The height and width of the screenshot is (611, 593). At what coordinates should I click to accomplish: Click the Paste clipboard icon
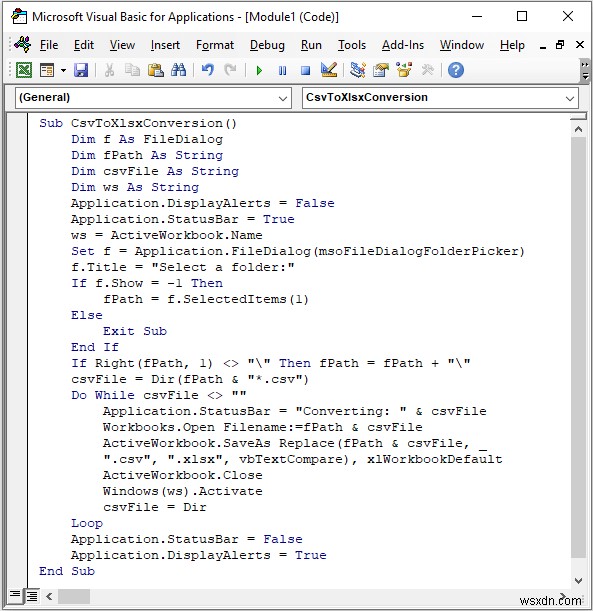155,70
